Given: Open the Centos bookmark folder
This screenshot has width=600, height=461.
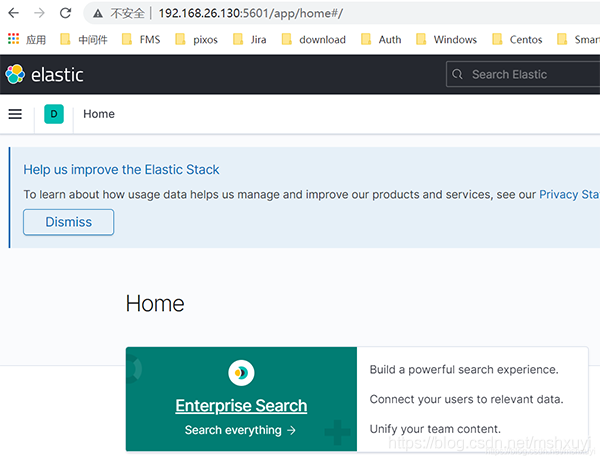Looking at the screenshot, I should pyautogui.click(x=517, y=39).
